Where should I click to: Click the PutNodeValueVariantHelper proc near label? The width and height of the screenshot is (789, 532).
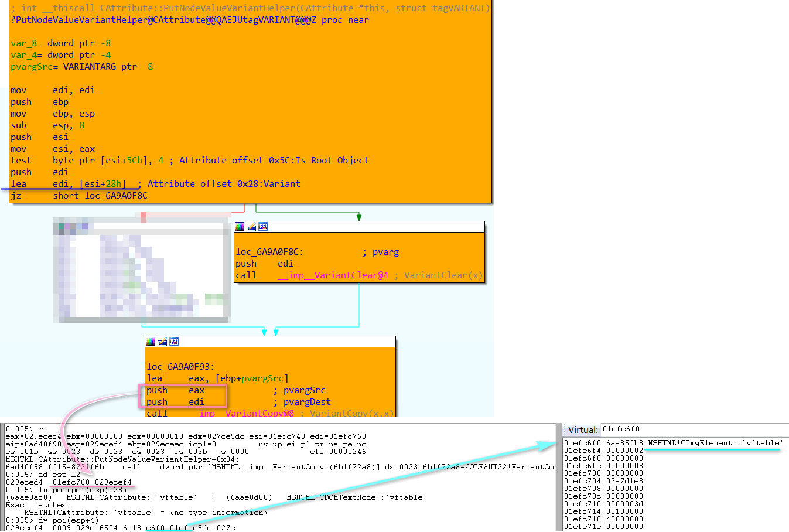point(190,20)
